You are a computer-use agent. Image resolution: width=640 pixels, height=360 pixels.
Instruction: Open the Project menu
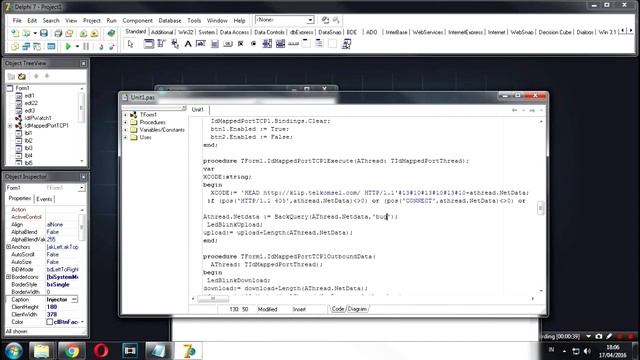click(x=92, y=20)
